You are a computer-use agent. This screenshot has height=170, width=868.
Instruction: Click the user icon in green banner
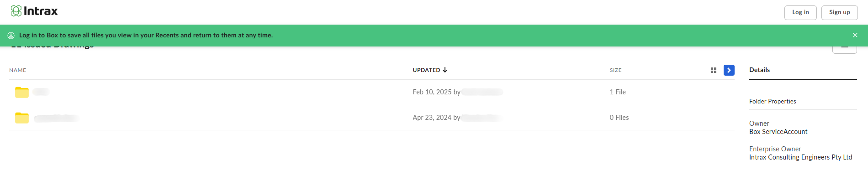tap(11, 35)
